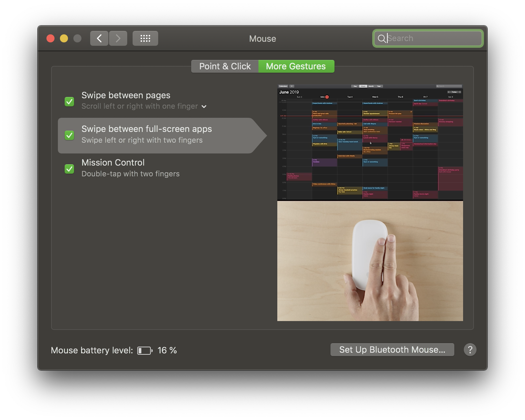Click the red date badge on Mon 3
The height and width of the screenshot is (420, 525).
[x=326, y=97]
